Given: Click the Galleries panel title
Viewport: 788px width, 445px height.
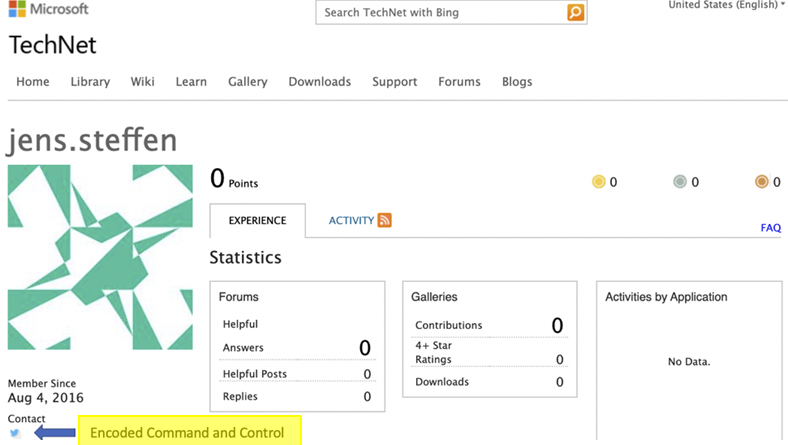Looking at the screenshot, I should coord(434,297).
